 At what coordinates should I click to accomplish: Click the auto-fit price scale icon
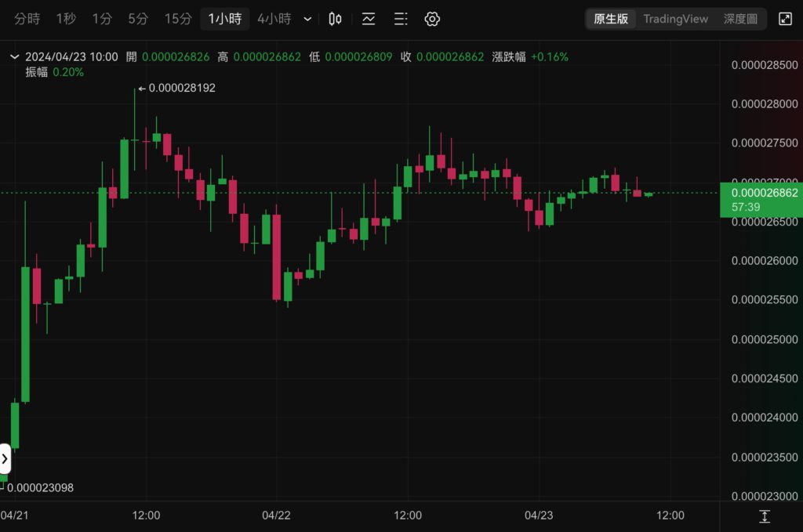pyautogui.click(x=764, y=516)
